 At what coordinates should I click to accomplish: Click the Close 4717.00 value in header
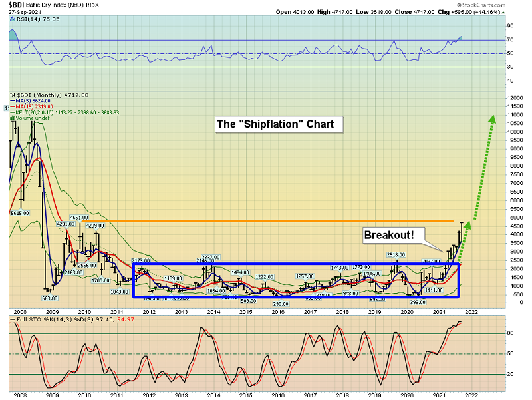(414, 12)
